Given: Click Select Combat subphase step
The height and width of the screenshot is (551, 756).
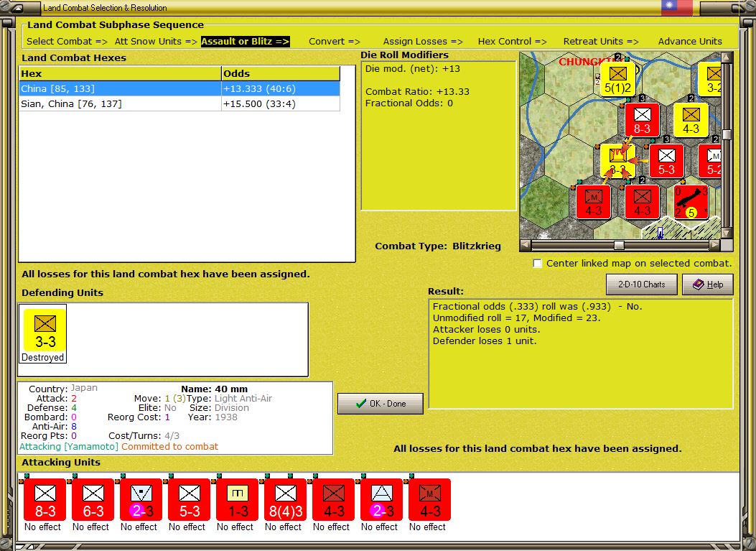Looking at the screenshot, I should pos(67,42).
